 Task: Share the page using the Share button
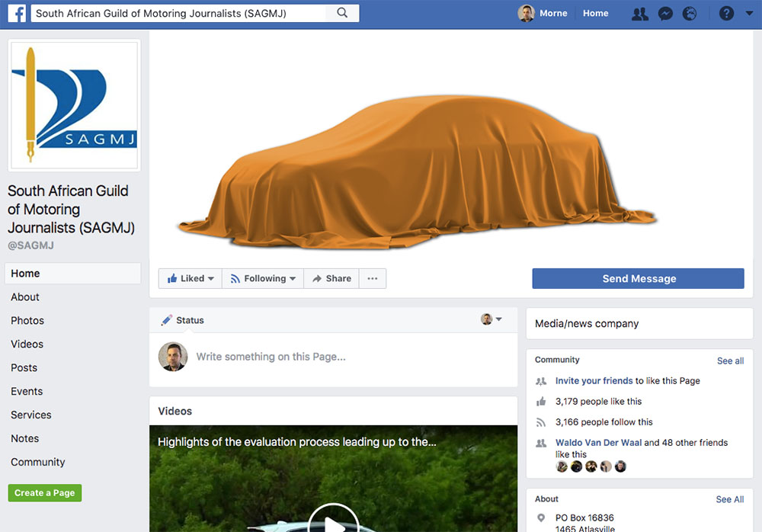331,279
